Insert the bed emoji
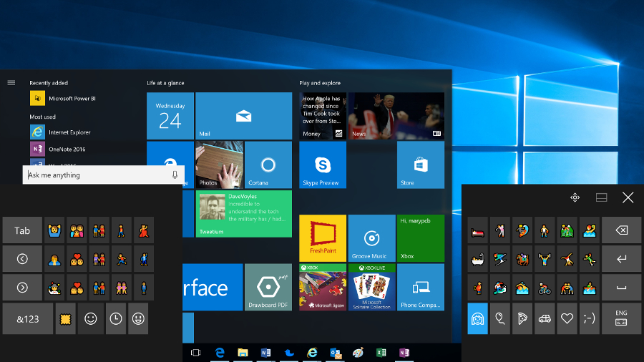This screenshot has height=362, width=644. [478, 230]
